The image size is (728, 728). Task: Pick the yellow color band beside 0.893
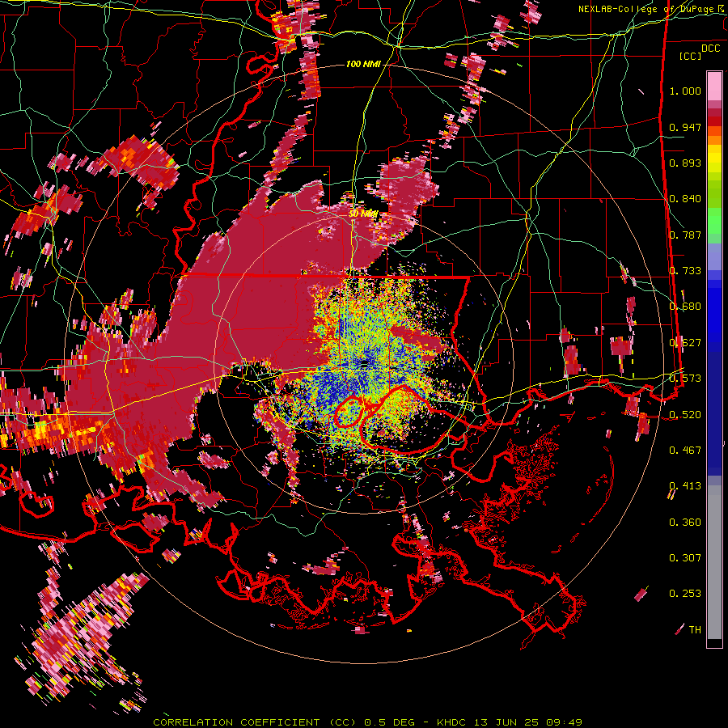point(714,160)
